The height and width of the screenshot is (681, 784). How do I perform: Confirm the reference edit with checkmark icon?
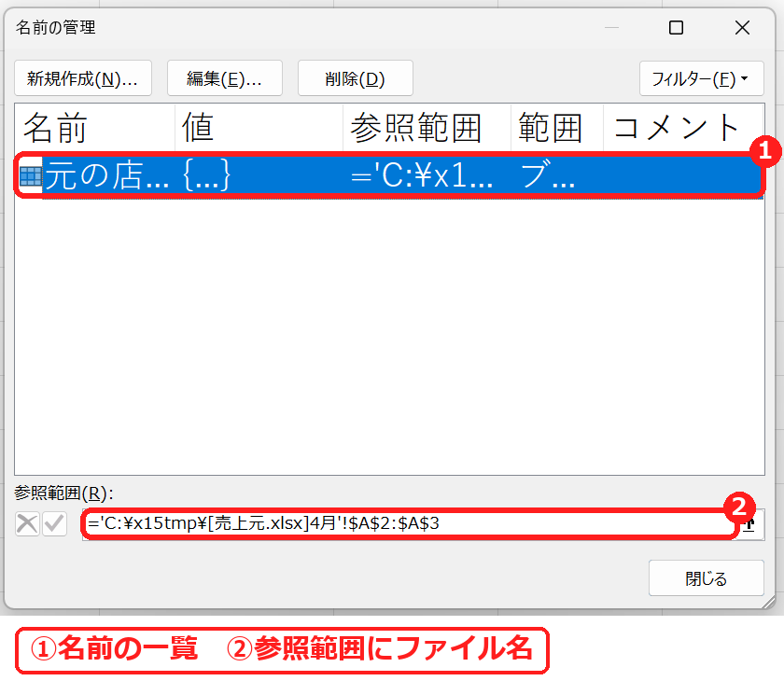click(x=54, y=523)
